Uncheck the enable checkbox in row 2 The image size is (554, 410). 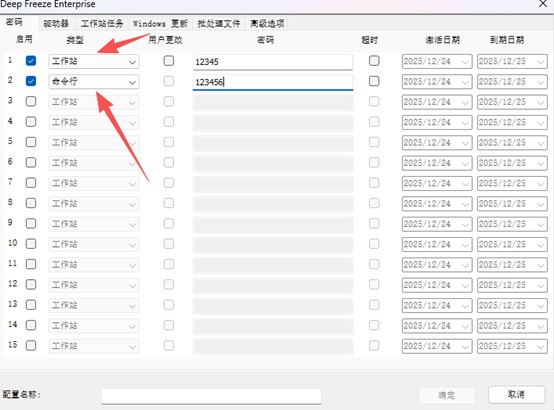(31, 81)
